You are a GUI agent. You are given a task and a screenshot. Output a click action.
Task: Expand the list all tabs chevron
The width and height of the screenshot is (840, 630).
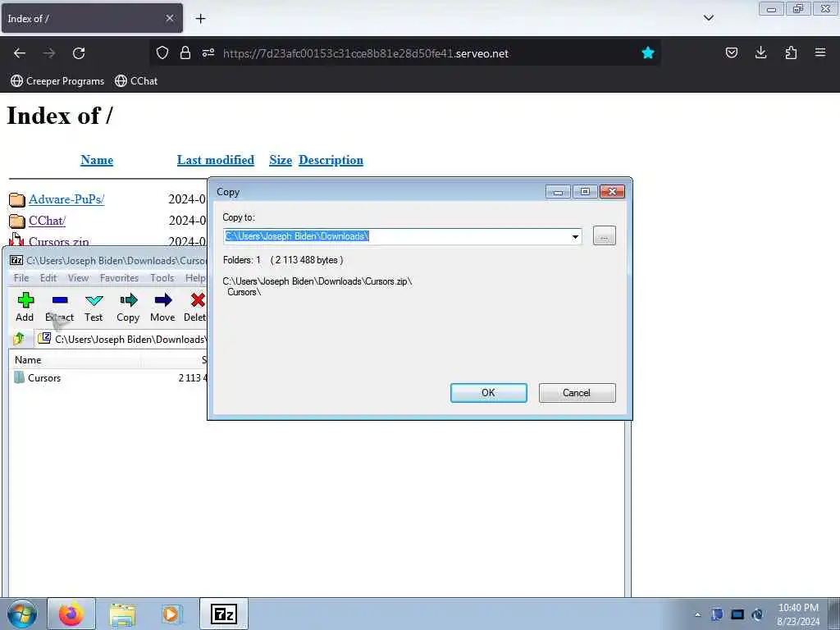coord(708,18)
